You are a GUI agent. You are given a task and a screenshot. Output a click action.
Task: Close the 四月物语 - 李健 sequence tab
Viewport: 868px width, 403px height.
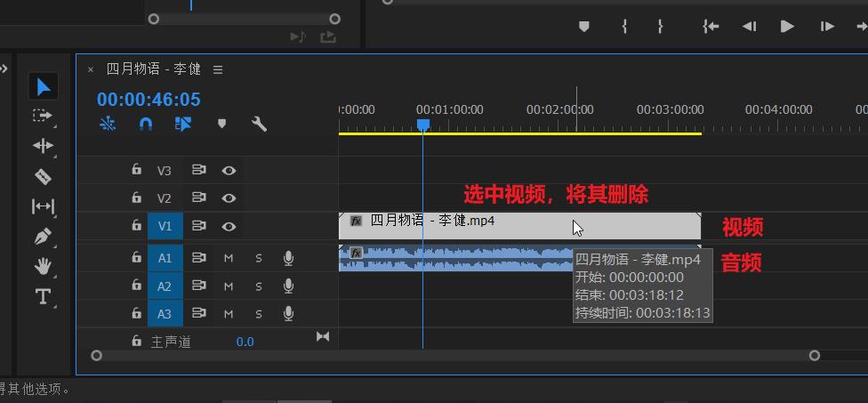coord(90,69)
